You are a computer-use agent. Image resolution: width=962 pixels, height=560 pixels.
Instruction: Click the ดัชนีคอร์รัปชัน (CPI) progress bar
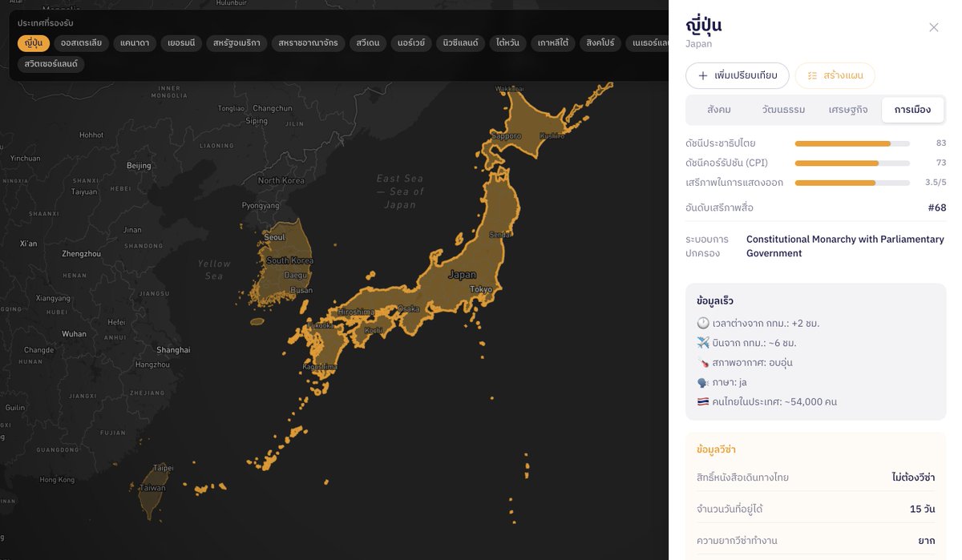[852, 163]
